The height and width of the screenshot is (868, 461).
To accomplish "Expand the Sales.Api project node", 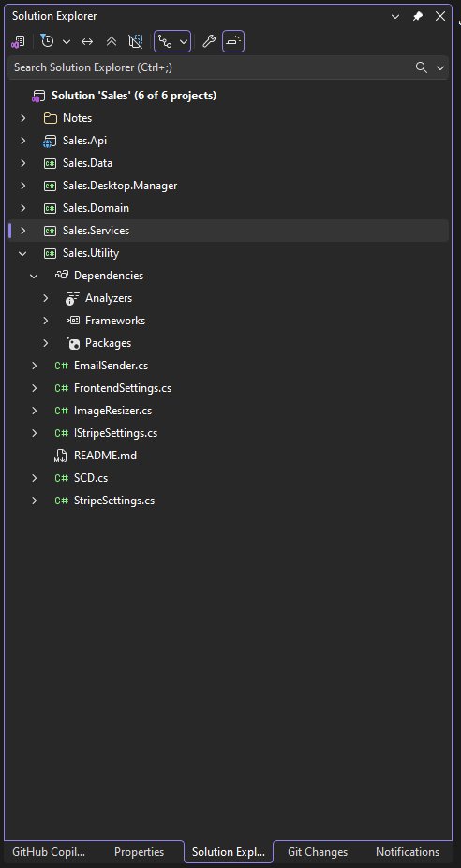I will tap(22, 141).
